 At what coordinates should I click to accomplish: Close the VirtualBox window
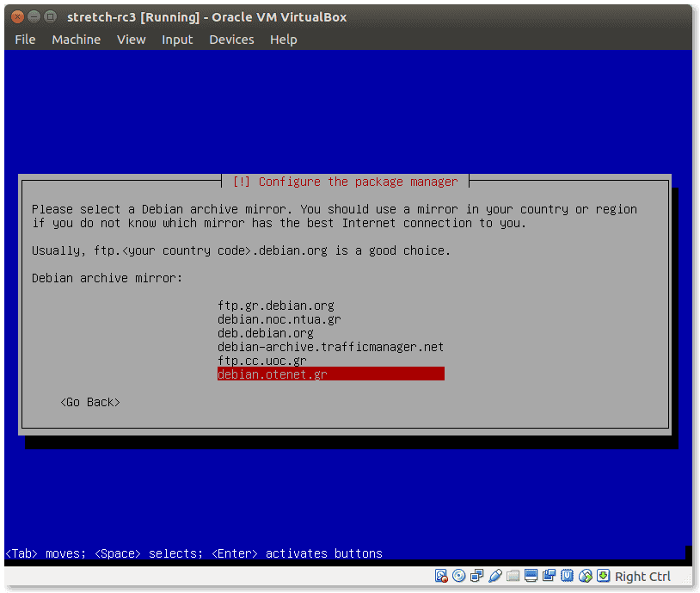coord(17,17)
